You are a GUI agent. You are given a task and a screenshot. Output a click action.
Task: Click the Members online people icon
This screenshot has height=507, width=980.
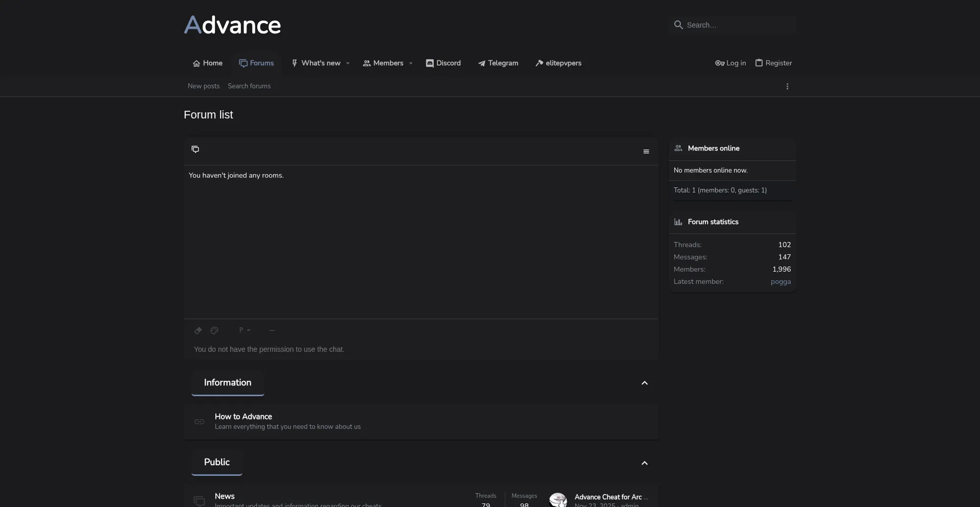678,148
